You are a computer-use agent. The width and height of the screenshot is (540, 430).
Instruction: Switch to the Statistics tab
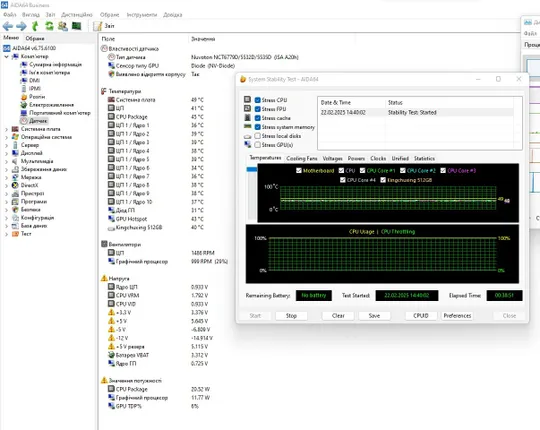(x=424, y=158)
